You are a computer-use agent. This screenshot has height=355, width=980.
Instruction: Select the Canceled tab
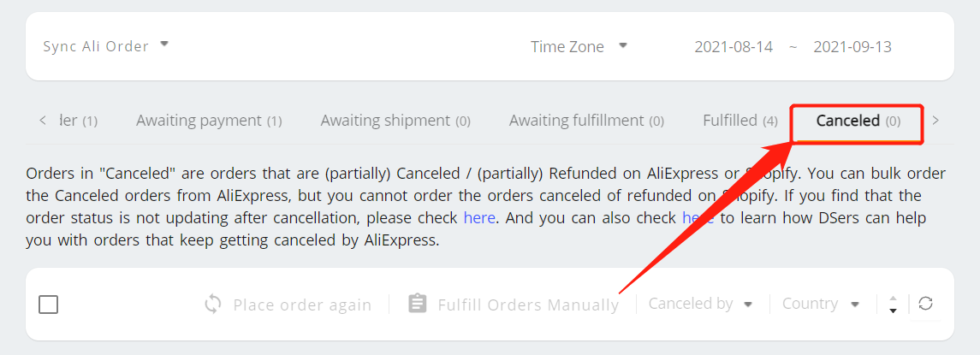pyautogui.click(x=858, y=121)
